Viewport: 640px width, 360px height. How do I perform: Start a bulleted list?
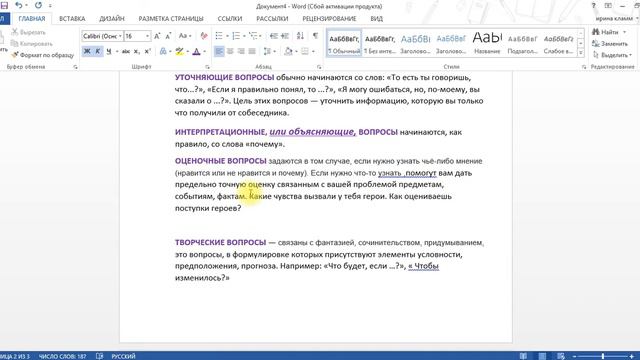point(219,36)
